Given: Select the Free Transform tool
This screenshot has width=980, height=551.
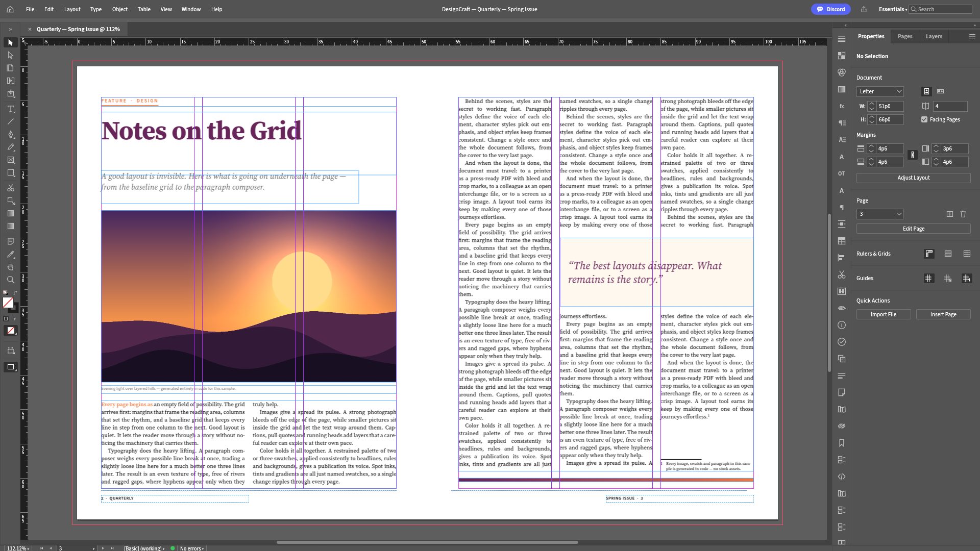Looking at the screenshot, I should pos(10,201).
